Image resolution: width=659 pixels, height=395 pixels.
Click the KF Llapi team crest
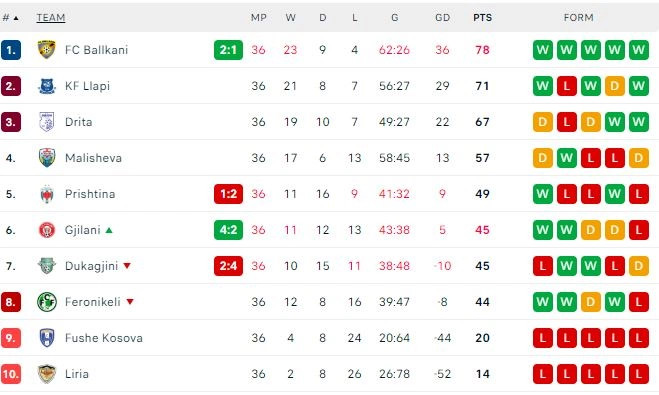coord(47,86)
